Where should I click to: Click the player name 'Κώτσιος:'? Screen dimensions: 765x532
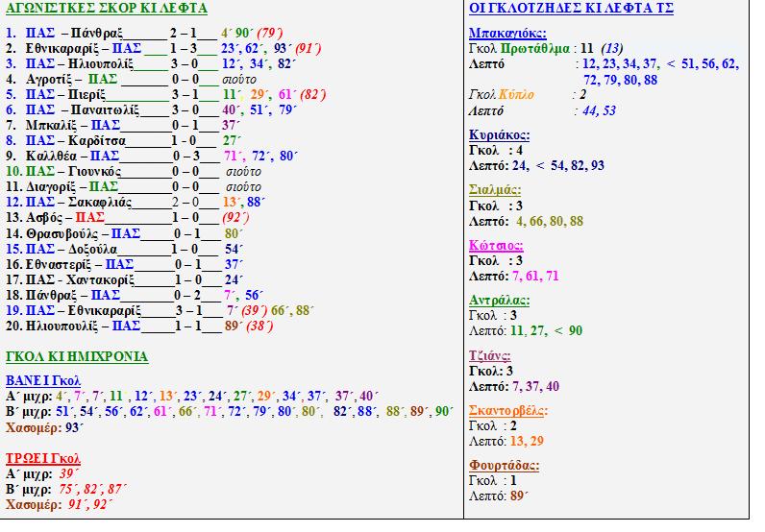[x=496, y=245]
